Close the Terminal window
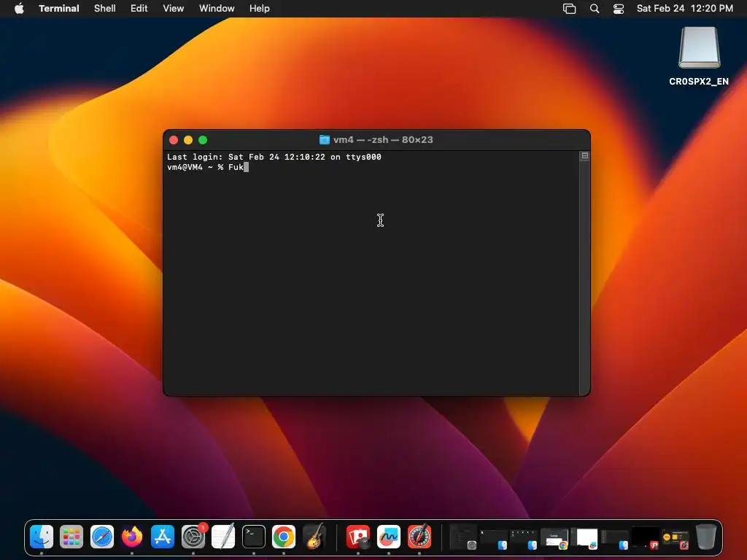747x560 pixels. coord(174,139)
